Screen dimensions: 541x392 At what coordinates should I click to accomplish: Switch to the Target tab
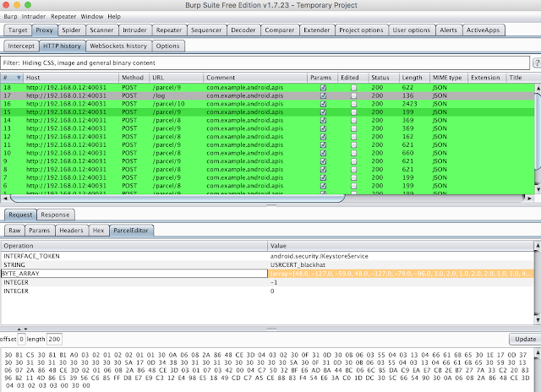click(x=18, y=30)
